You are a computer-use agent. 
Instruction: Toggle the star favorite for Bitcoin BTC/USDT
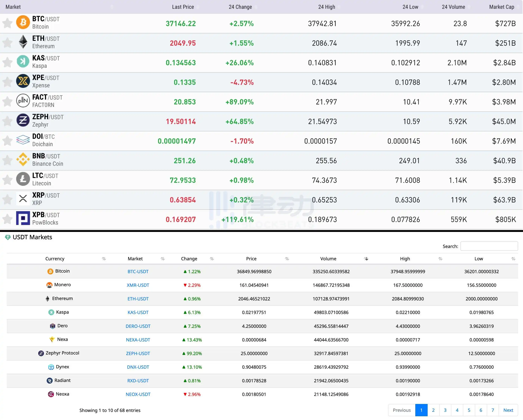7,24
